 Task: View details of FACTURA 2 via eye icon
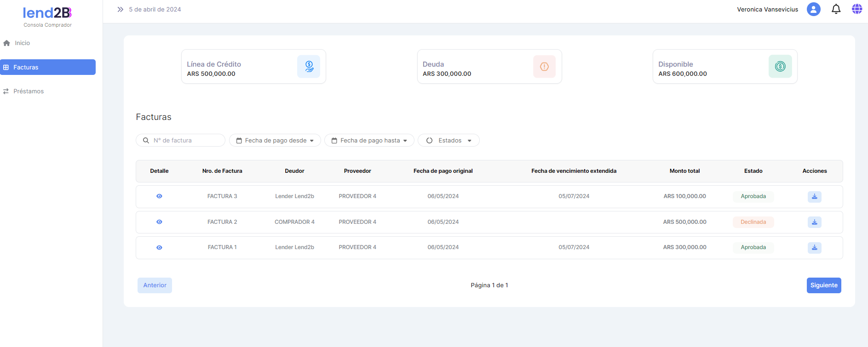tap(159, 222)
